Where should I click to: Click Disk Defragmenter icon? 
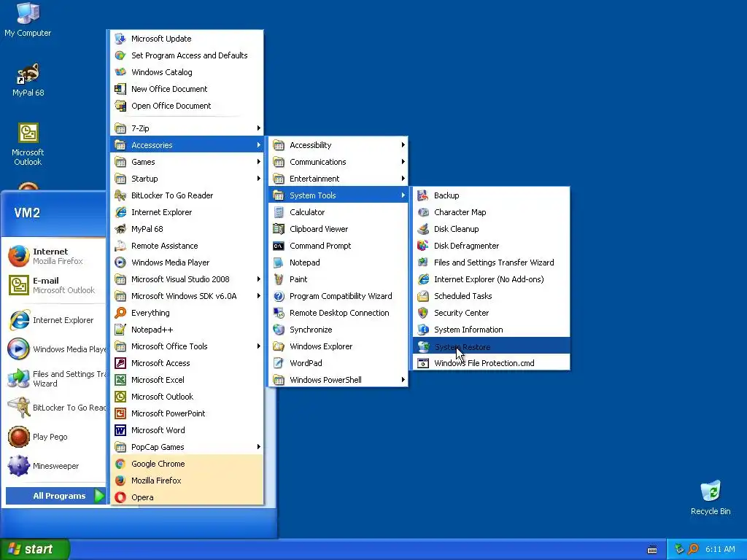click(x=423, y=246)
